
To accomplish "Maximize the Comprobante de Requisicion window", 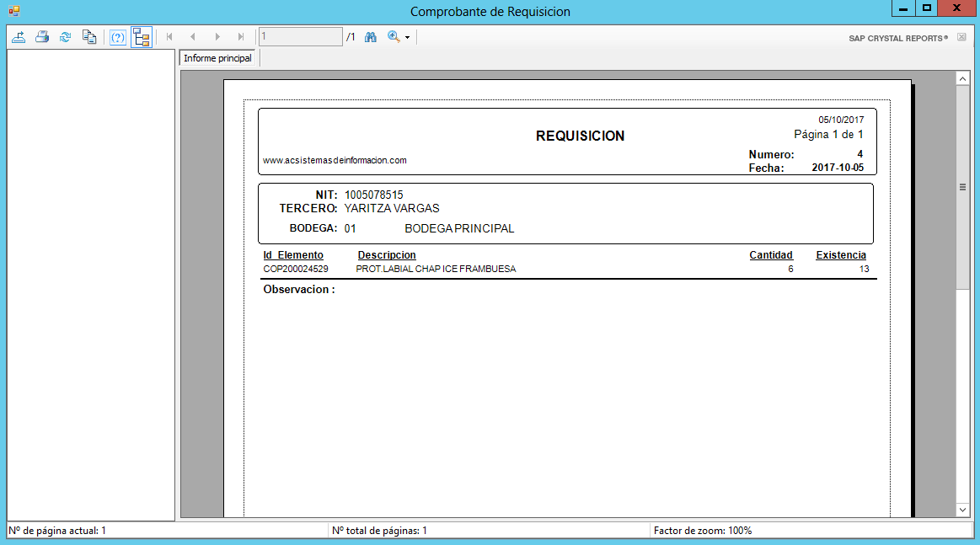I will [x=927, y=8].
